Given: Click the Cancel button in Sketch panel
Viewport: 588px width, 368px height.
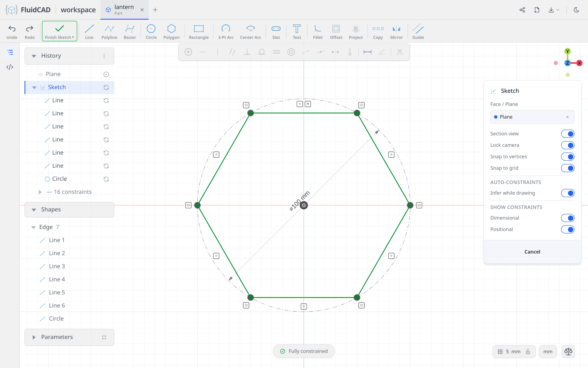Looking at the screenshot, I should click(532, 252).
